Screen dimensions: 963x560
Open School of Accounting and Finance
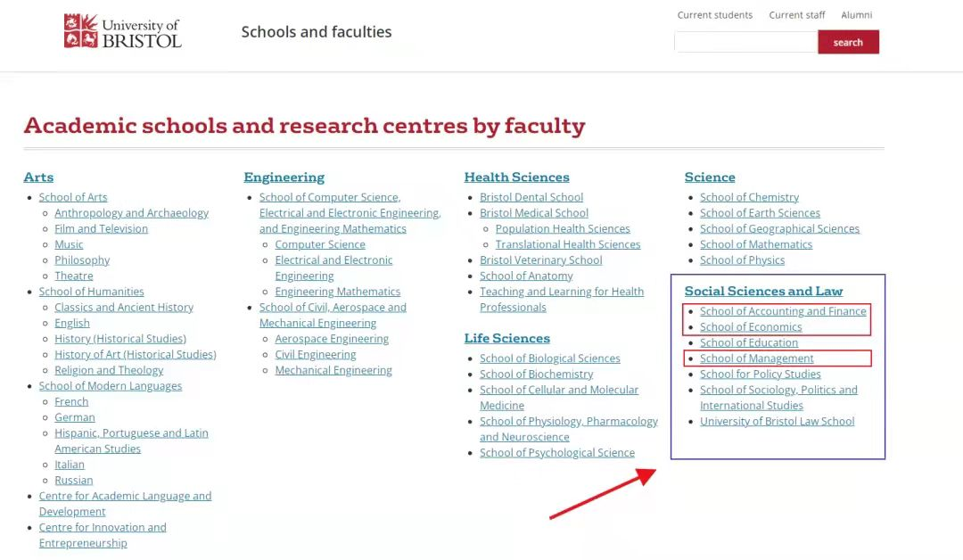(783, 311)
